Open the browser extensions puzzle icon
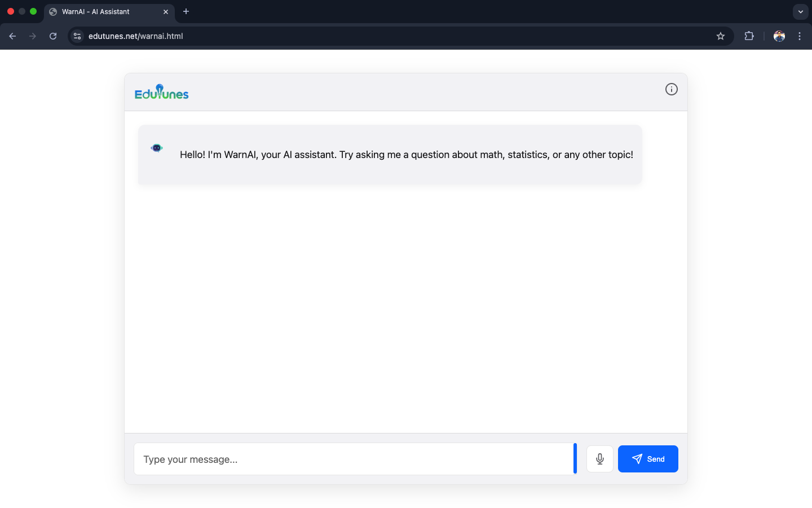 point(749,36)
